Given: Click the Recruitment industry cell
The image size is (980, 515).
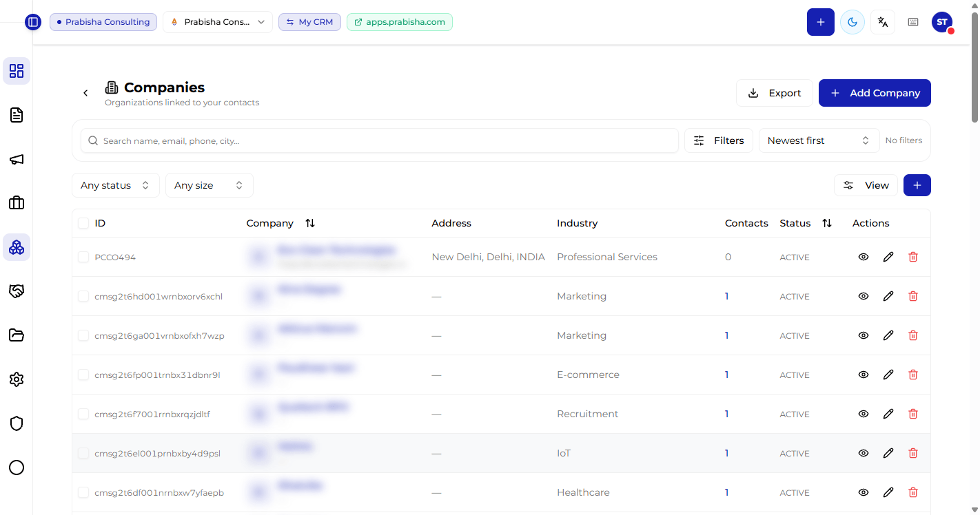Looking at the screenshot, I should point(588,414).
